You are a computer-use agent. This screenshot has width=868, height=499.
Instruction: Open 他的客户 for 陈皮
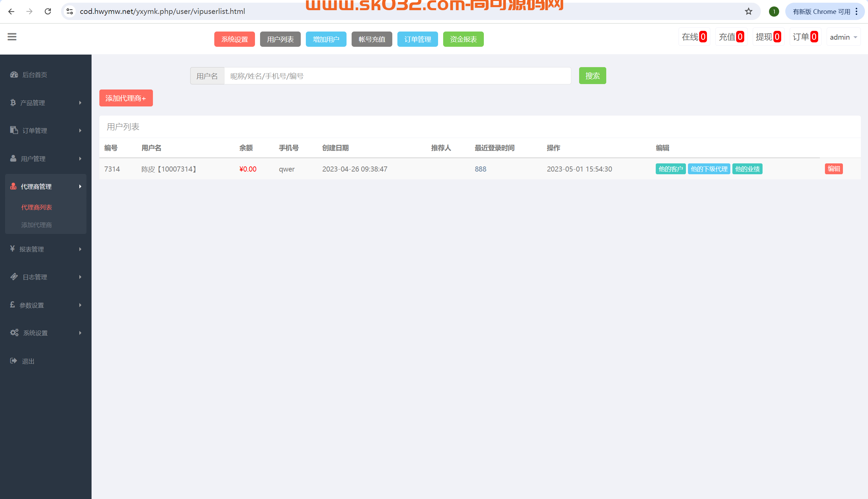click(671, 168)
